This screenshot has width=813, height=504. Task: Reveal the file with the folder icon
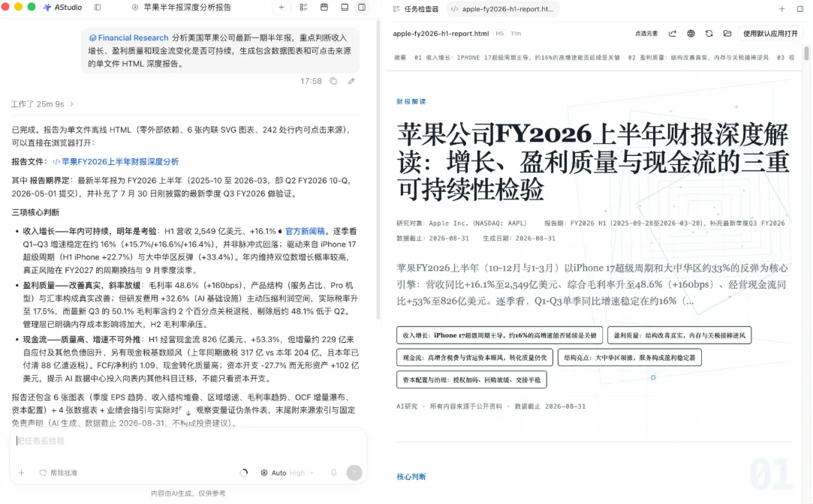tap(727, 34)
